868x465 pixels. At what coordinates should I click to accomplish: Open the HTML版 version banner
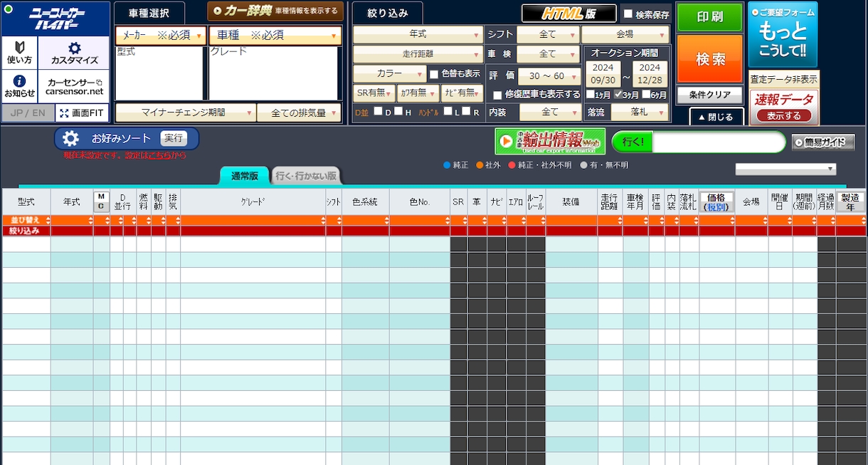pyautogui.click(x=569, y=14)
